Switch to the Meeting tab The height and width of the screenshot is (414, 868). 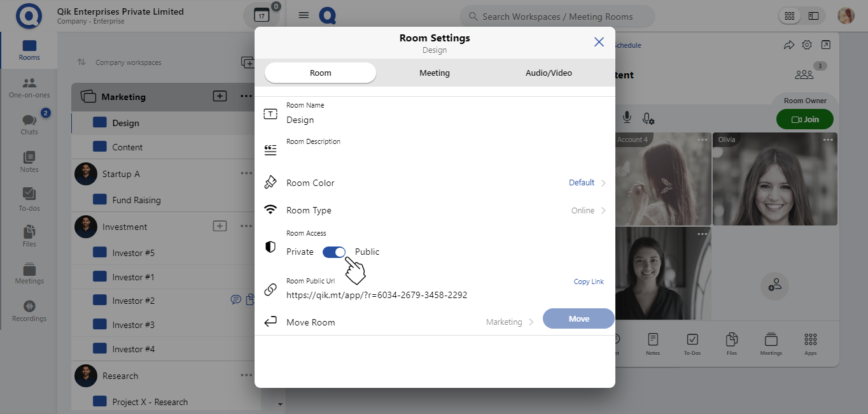click(435, 73)
